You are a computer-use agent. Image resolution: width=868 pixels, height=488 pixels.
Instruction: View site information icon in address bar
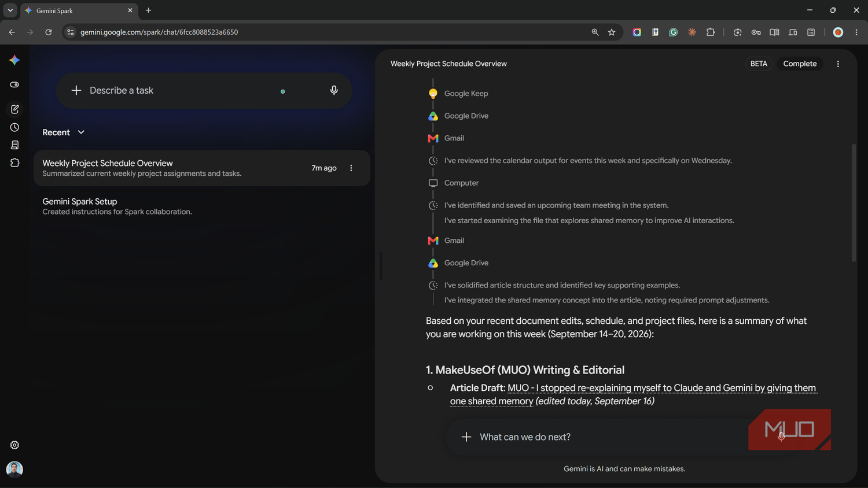tap(71, 32)
